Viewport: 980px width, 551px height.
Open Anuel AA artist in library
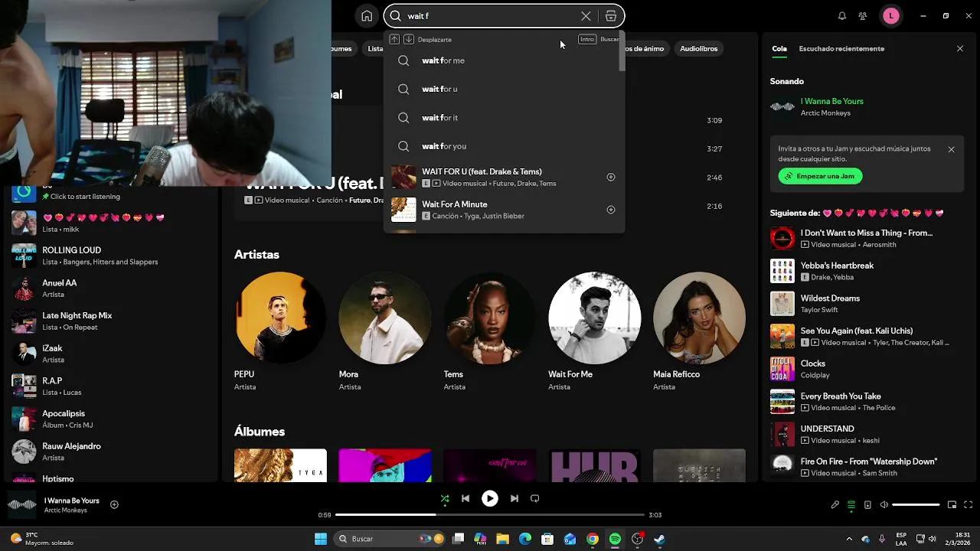[x=111, y=289]
